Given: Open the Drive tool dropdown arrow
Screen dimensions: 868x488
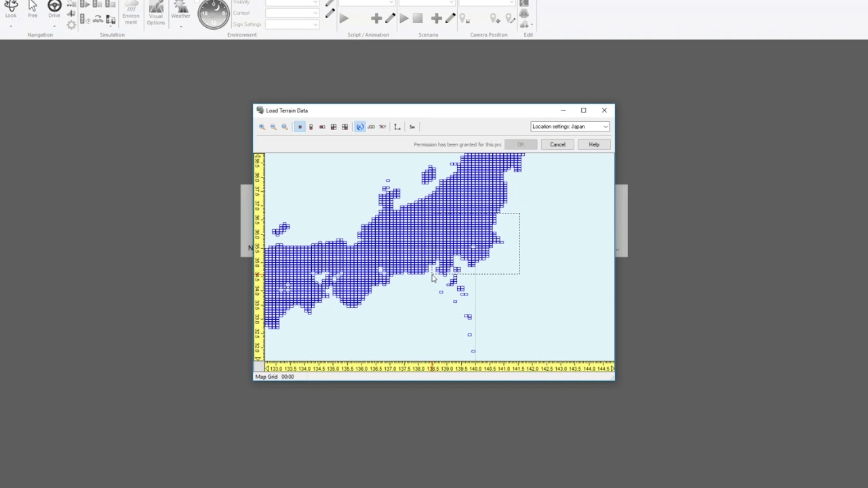Looking at the screenshot, I should [x=54, y=26].
